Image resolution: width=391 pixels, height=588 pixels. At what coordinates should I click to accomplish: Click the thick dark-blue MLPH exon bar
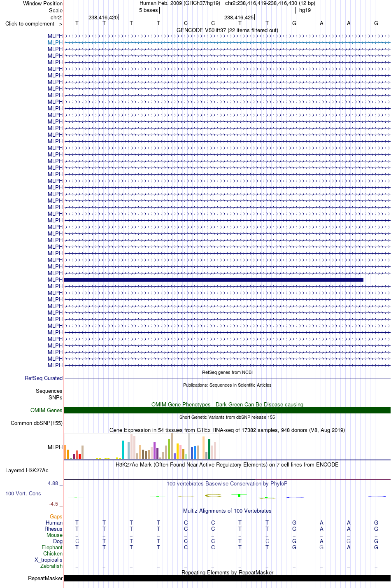click(214, 280)
